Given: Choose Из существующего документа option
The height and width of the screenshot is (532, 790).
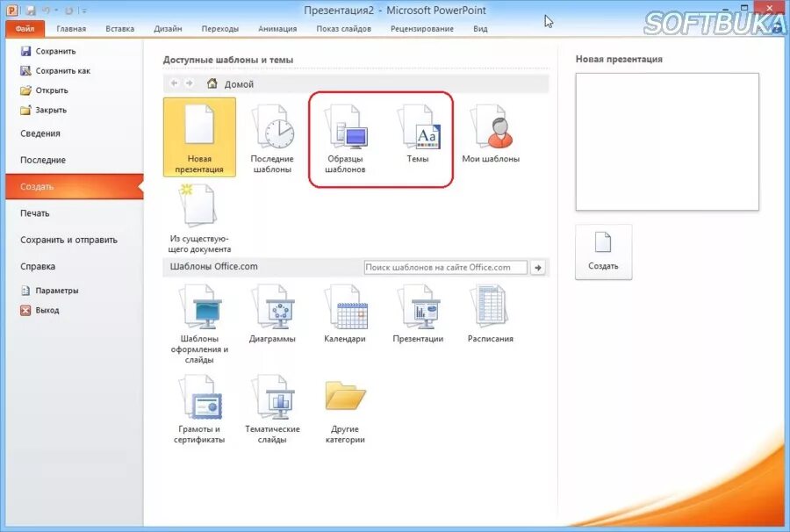Looking at the screenshot, I should [199, 218].
